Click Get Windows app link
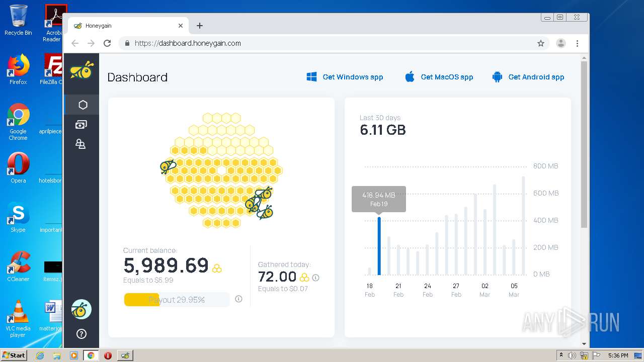Screen dimensions: 644x362 pos(345,77)
